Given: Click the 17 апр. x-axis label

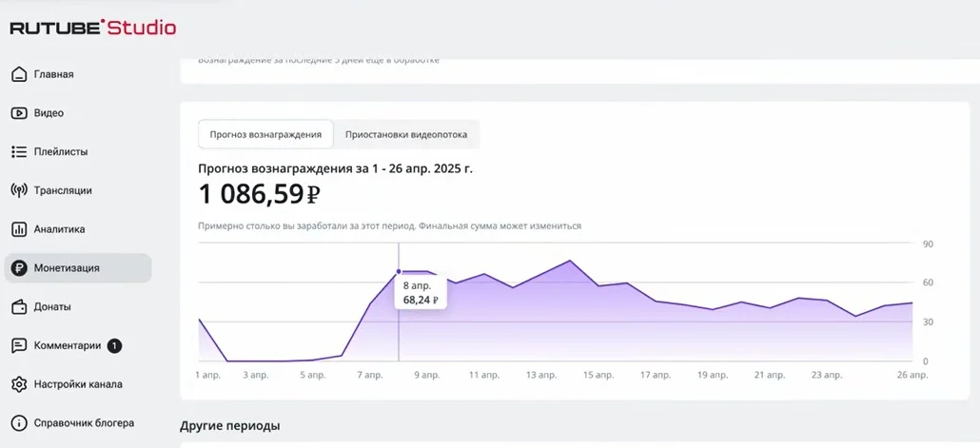Looking at the screenshot, I should point(657,376).
